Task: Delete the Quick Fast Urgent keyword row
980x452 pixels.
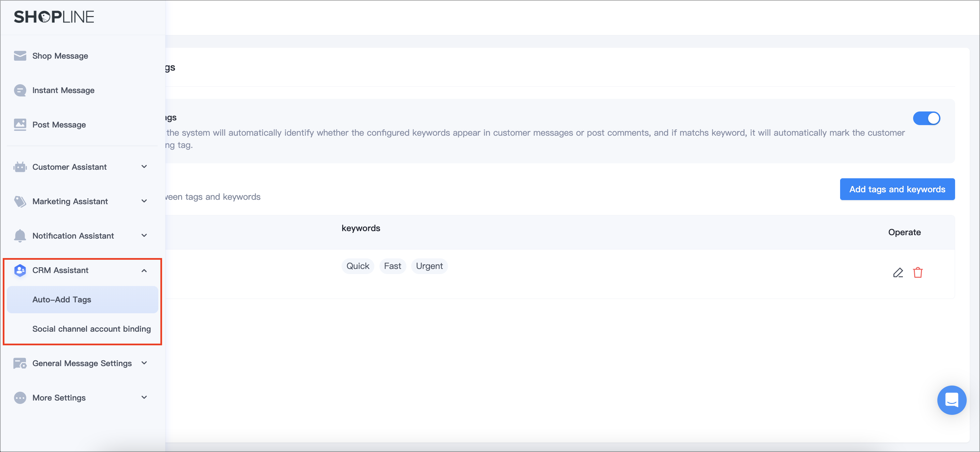Action: [x=918, y=273]
